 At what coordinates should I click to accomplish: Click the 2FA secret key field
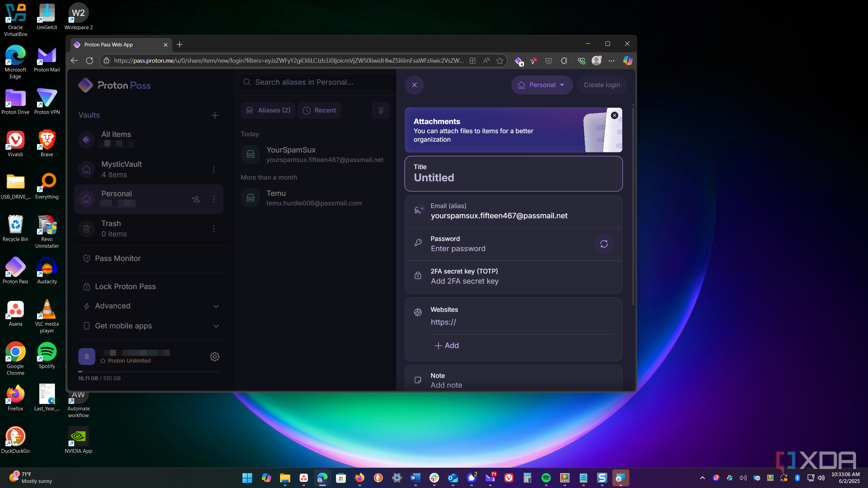513,277
